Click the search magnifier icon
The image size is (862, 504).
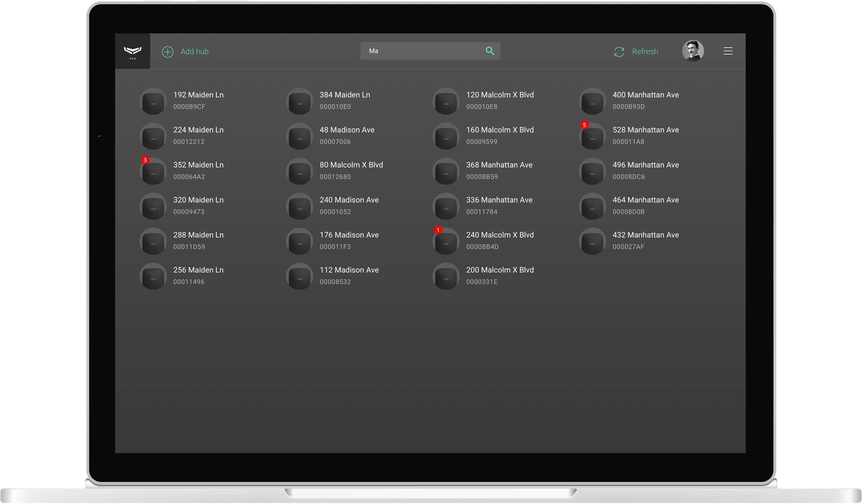490,51
